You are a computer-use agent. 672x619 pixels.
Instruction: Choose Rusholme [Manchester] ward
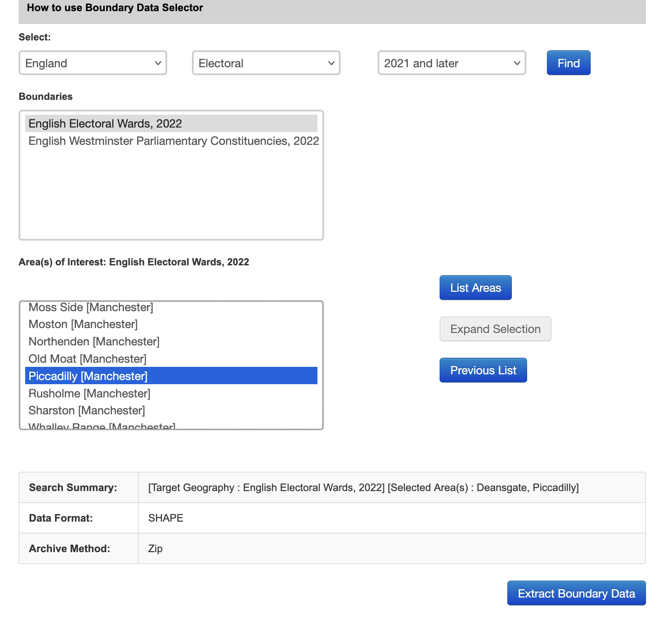[x=89, y=394]
